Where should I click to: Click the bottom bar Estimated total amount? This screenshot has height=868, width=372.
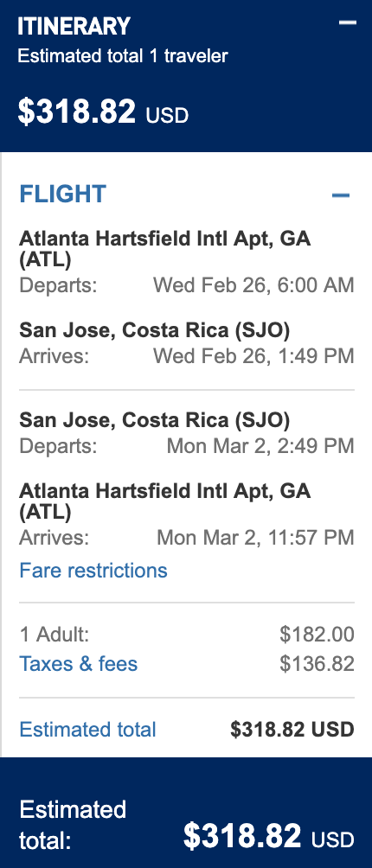(x=268, y=836)
